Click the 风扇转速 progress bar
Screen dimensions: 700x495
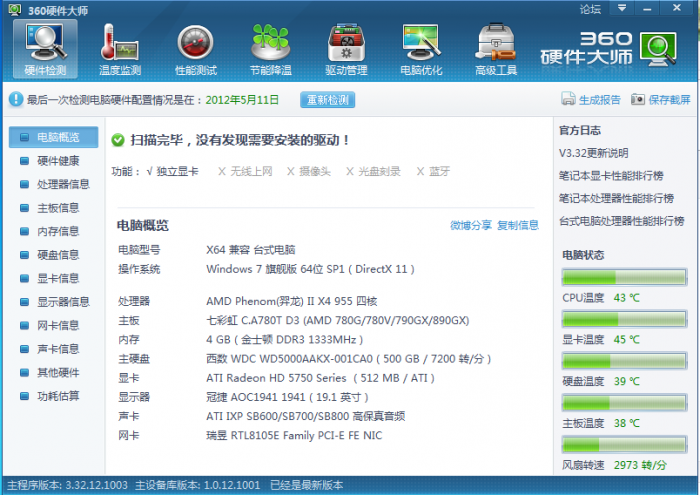point(624,445)
